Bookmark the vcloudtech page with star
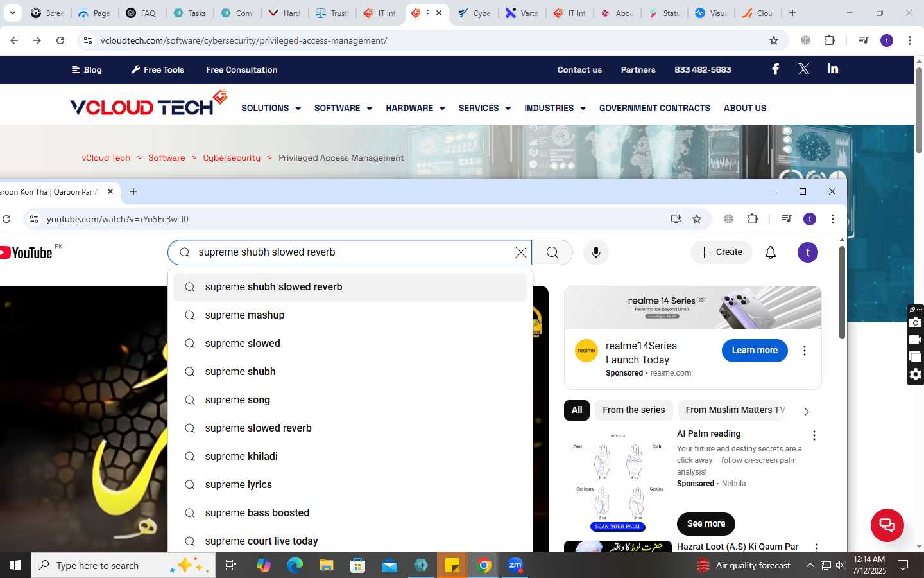The image size is (924, 578). [x=774, y=40]
